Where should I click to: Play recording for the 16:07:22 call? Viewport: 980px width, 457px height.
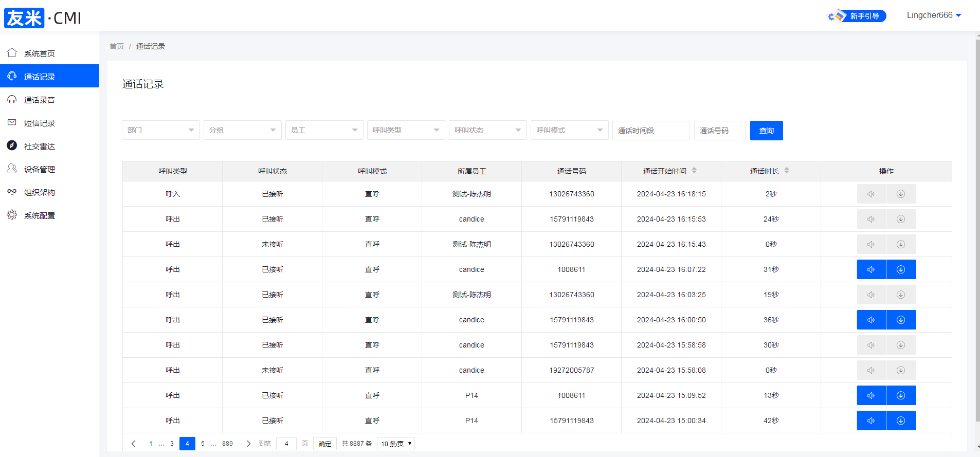871,269
